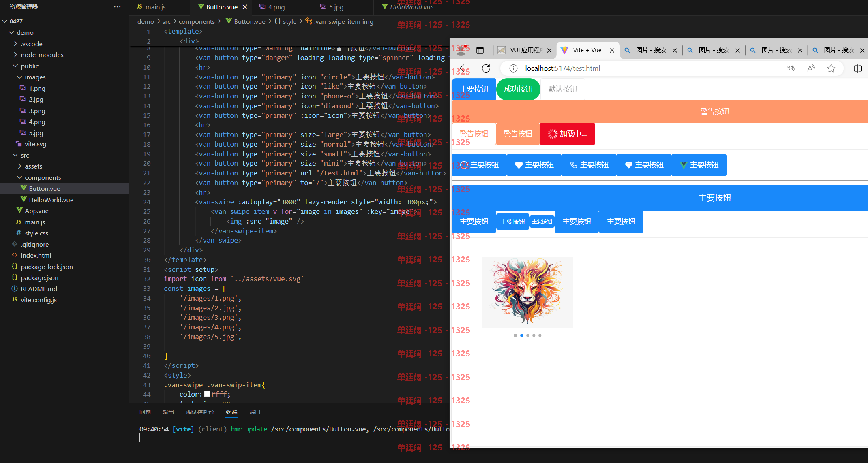Click the red 加载中 loading button
The height and width of the screenshot is (463, 868).
point(567,134)
